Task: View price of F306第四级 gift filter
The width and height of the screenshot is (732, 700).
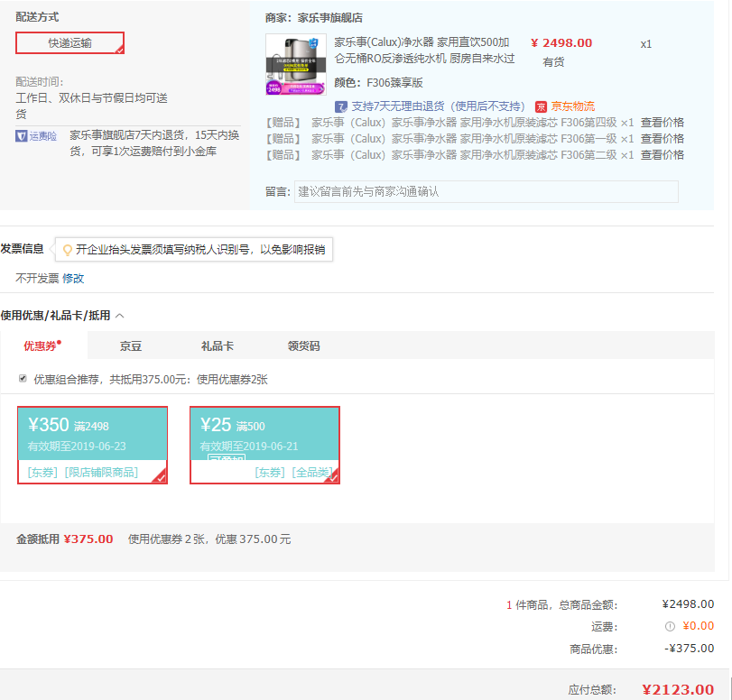Action: (x=662, y=123)
